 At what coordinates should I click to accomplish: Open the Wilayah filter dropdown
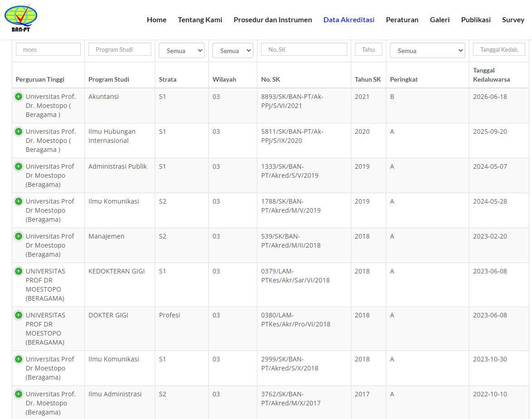(x=232, y=50)
